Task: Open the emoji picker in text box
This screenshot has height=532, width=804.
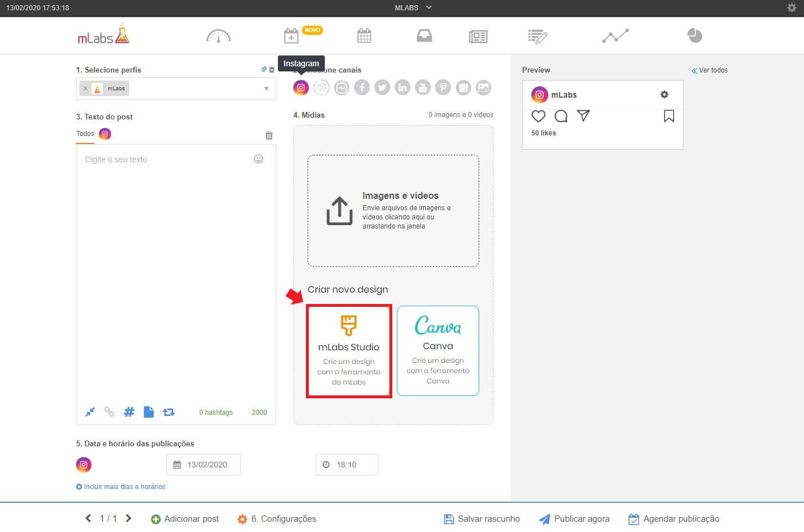Action: point(258,159)
